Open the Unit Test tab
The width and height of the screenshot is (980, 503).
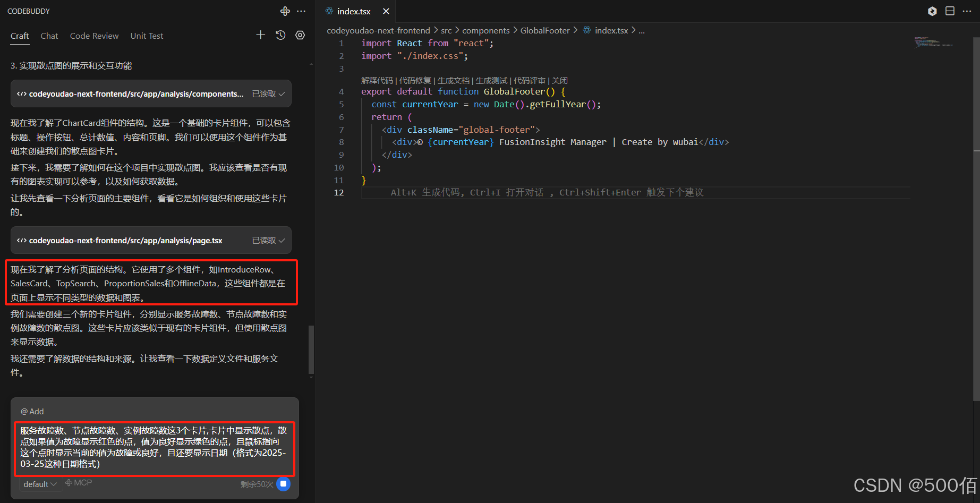click(147, 36)
